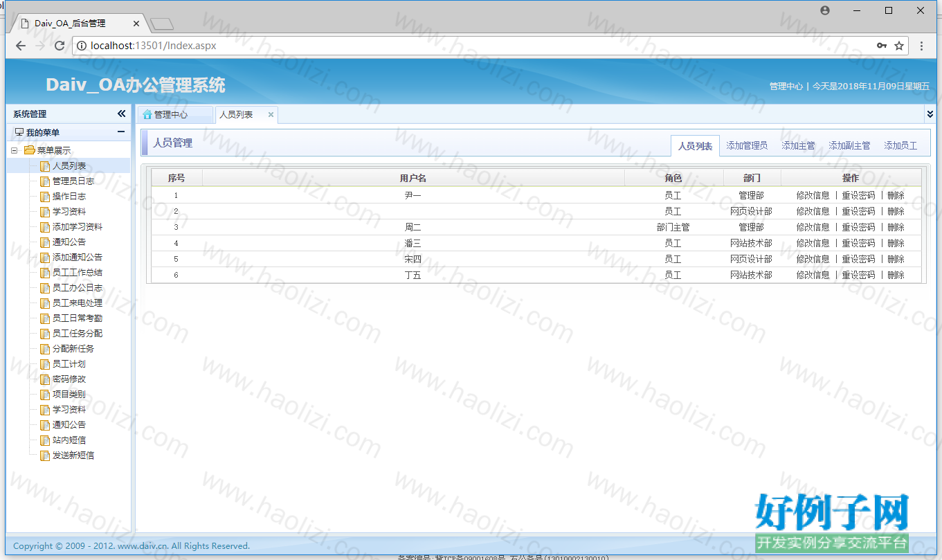This screenshot has width=942, height=560.
Task: Collapse the 菜单展示 tree node toggle
Action: click(14, 150)
